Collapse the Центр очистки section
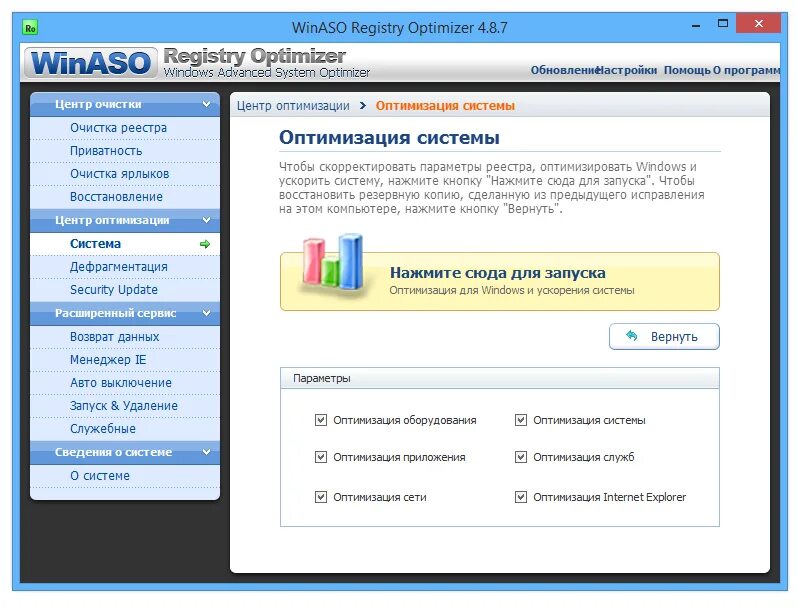The height and width of the screenshot is (608, 798). click(x=206, y=104)
